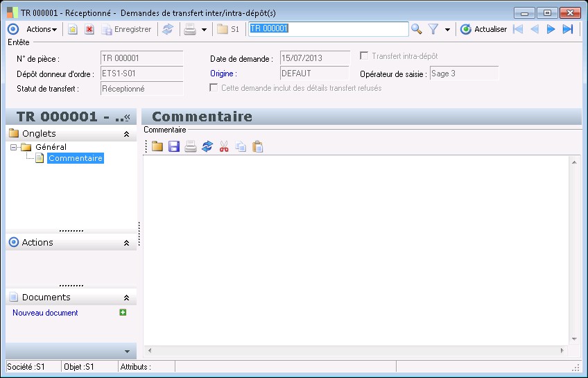
Task: Collapse the Actions panel section
Action: tap(127, 243)
